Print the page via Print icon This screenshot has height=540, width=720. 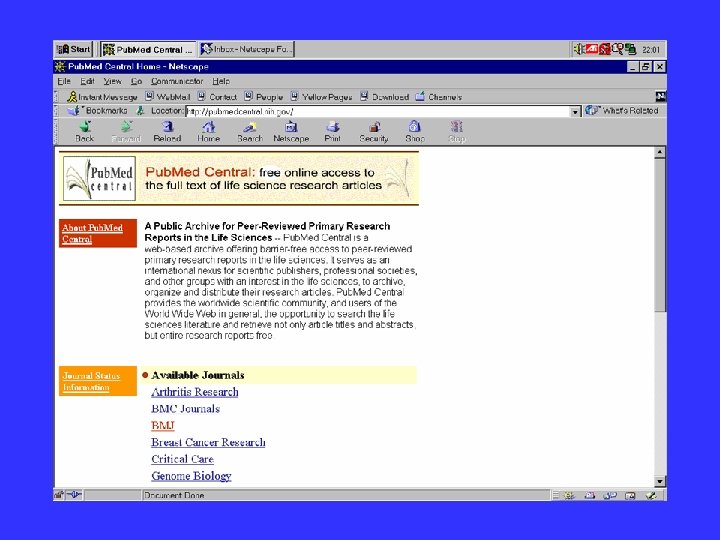(x=332, y=131)
